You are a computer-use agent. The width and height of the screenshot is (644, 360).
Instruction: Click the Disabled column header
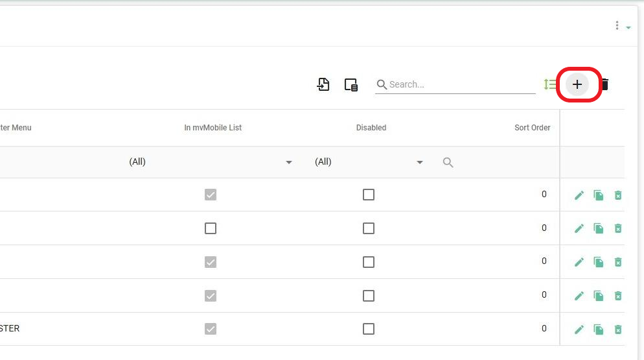(371, 128)
